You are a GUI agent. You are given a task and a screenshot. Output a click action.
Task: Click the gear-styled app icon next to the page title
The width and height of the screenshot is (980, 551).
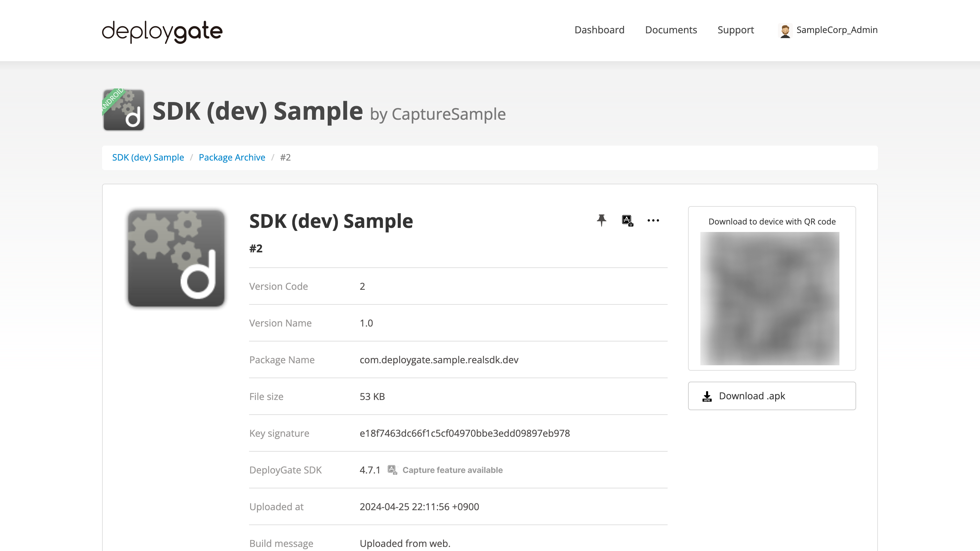[123, 111]
